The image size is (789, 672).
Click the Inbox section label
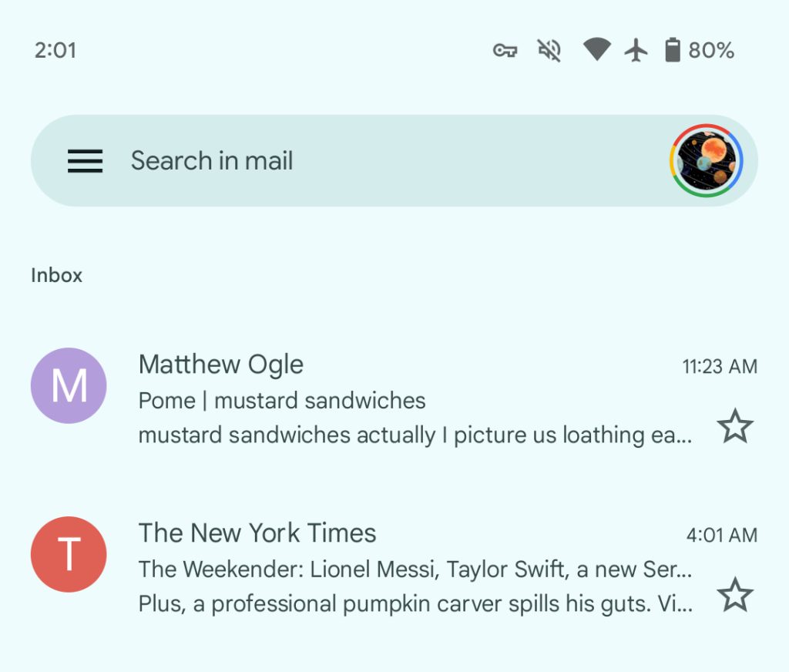(x=56, y=275)
